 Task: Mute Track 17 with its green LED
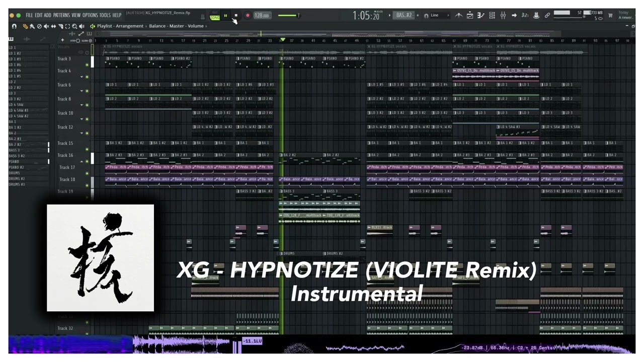click(x=87, y=173)
